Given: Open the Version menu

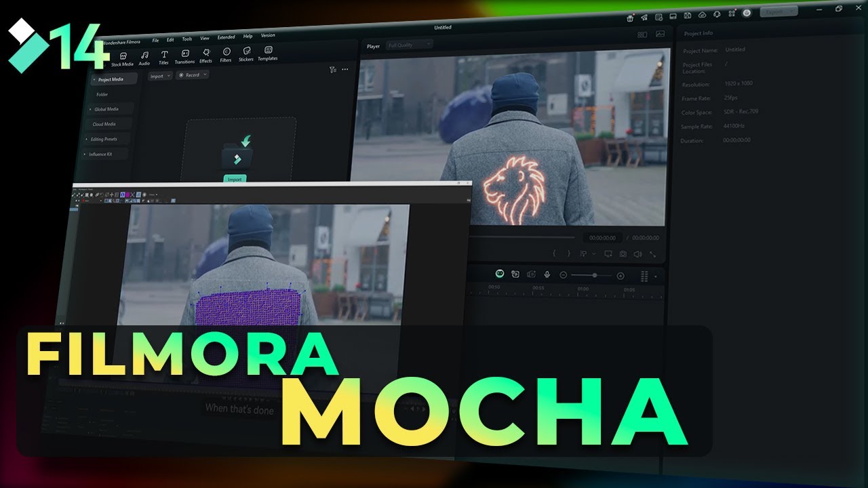Looking at the screenshot, I should pyautogui.click(x=268, y=36).
